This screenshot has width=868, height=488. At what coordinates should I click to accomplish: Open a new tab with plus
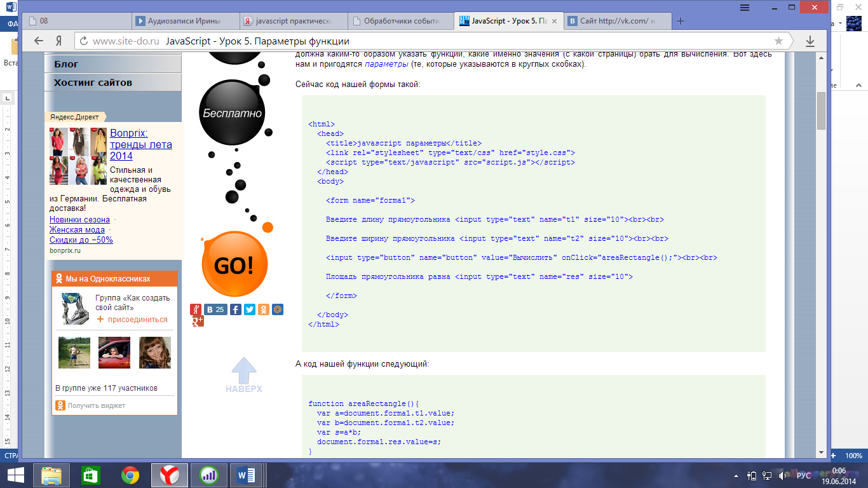[x=681, y=20]
